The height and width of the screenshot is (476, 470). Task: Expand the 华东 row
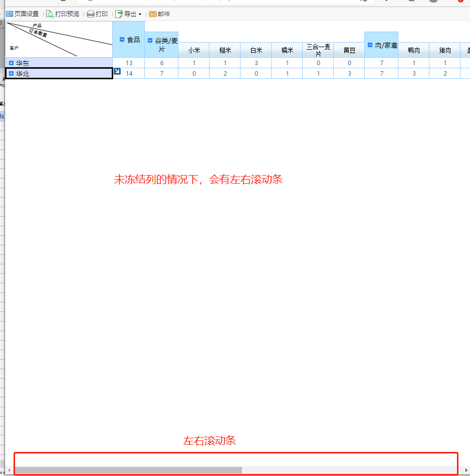pyautogui.click(x=11, y=63)
